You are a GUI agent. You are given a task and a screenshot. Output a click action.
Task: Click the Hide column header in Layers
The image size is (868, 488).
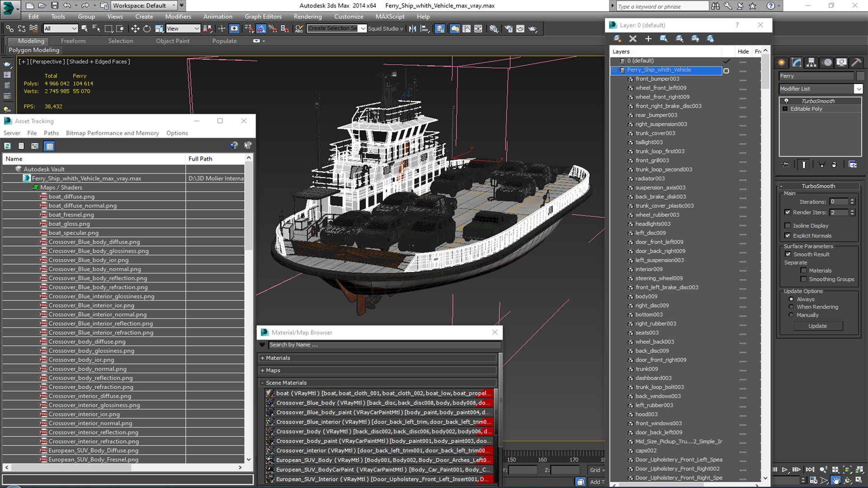click(743, 52)
